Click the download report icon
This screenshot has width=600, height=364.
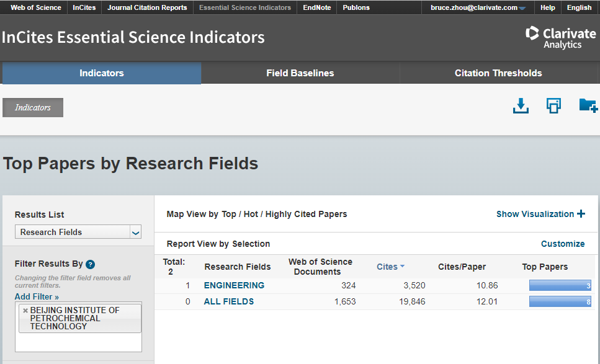521,106
